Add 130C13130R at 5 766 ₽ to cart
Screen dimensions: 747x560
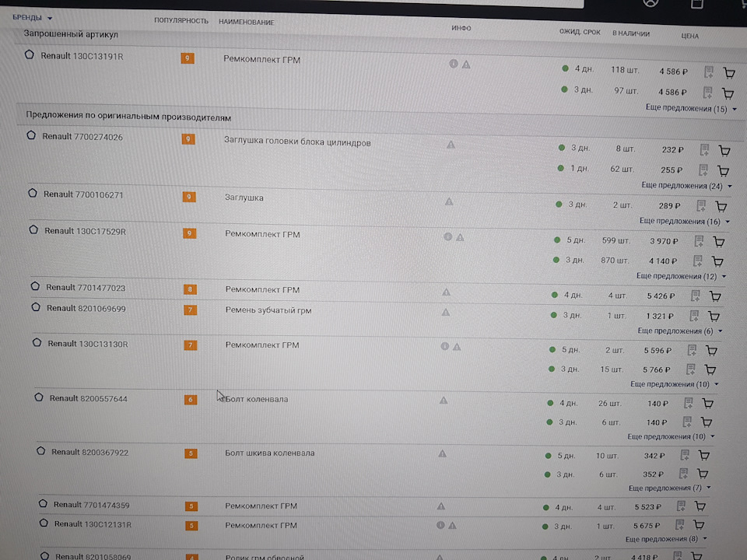[x=710, y=369]
